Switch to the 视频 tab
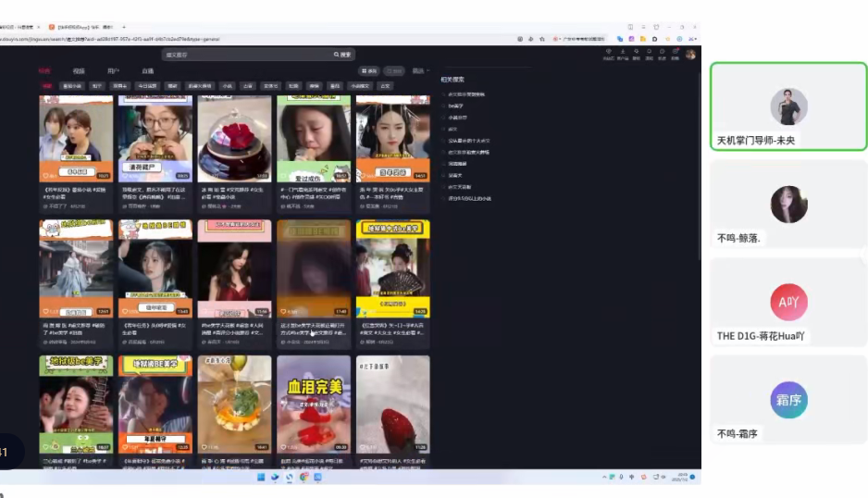This screenshot has width=868, height=498. (79, 70)
